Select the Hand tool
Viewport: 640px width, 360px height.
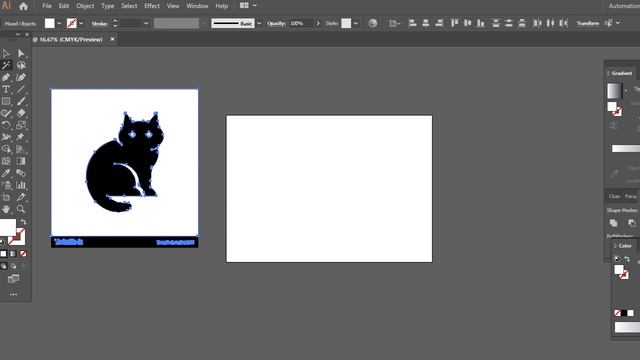point(6,209)
